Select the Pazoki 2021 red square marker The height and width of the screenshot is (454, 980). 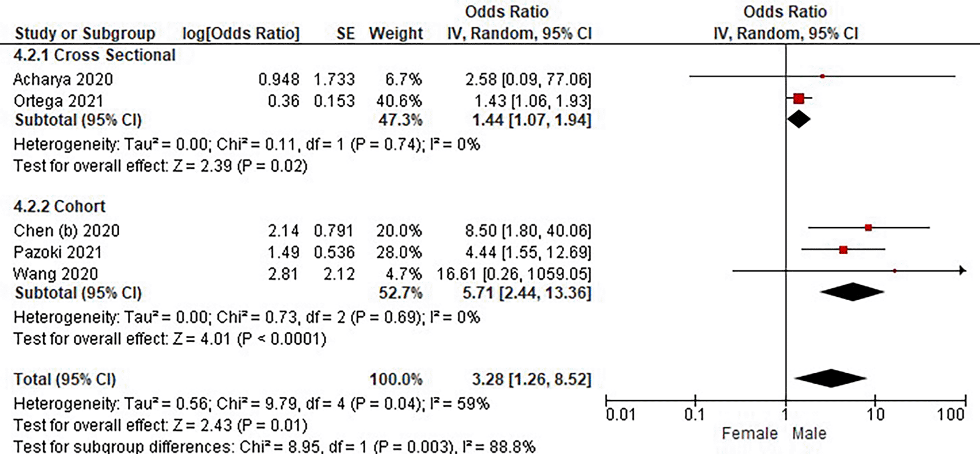(x=843, y=250)
